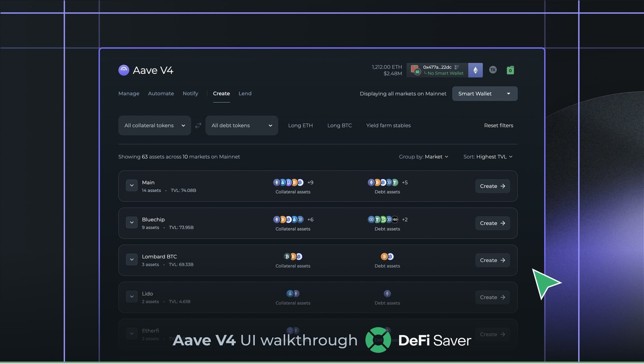The image size is (644, 363).
Task: Open the All debt tokens dropdown
Action: click(x=242, y=125)
